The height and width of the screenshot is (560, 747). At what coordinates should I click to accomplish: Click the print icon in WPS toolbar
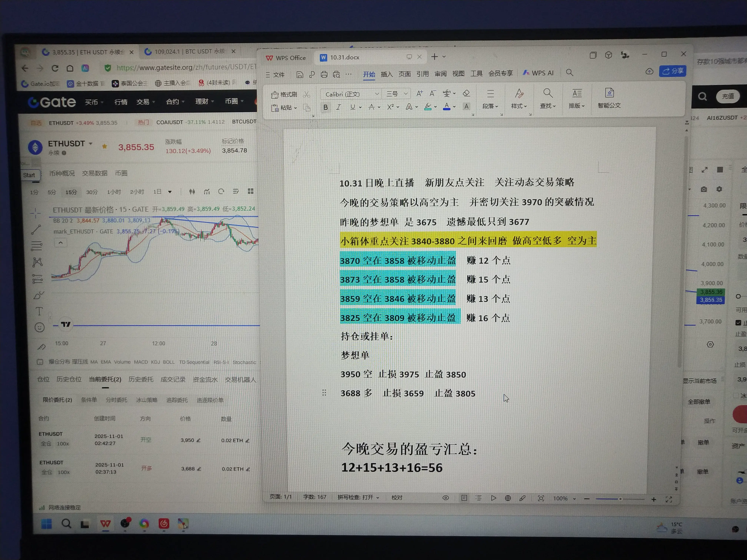coord(324,75)
